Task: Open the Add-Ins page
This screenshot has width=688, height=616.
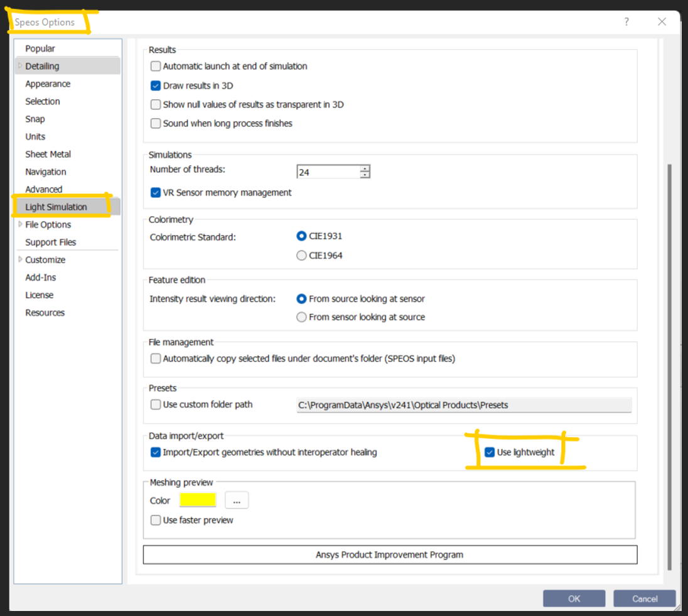Action: tap(40, 277)
